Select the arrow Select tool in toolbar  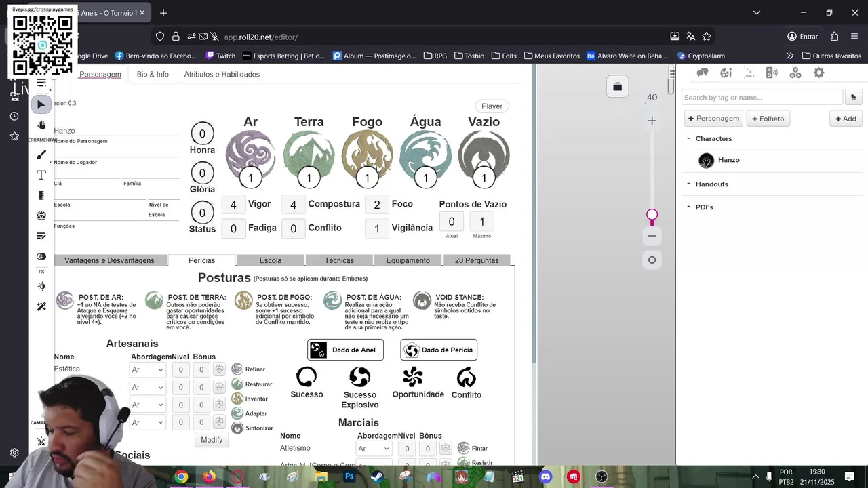(x=41, y=104)
